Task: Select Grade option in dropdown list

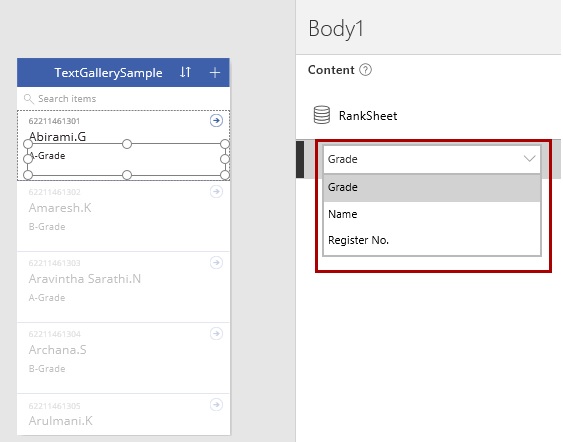Action: 432,187
